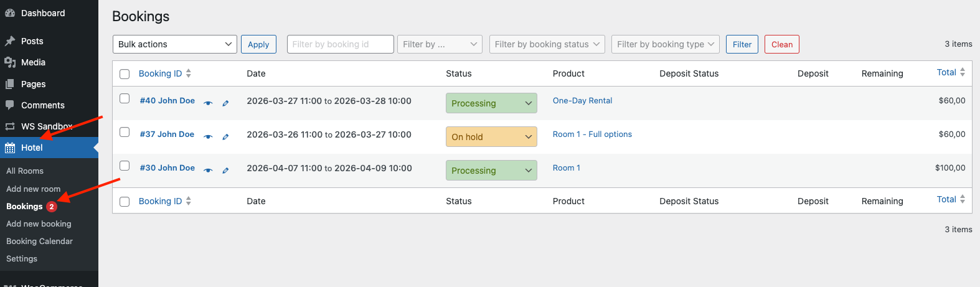Click the pencil edit icon for booking #40
Image resolution: width=980 pixels, height=287 pixels.
tap(225, 103)
